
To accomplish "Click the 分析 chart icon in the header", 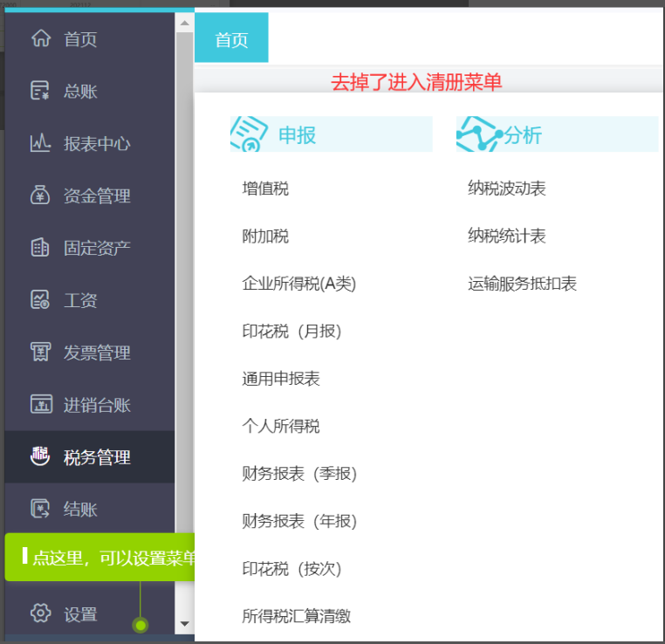I will tap(480, 134).
